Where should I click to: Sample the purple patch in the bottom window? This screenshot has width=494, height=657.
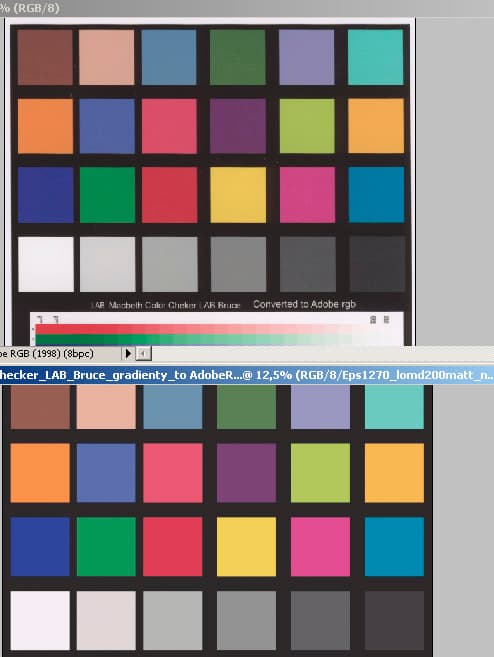pos(246,473)
